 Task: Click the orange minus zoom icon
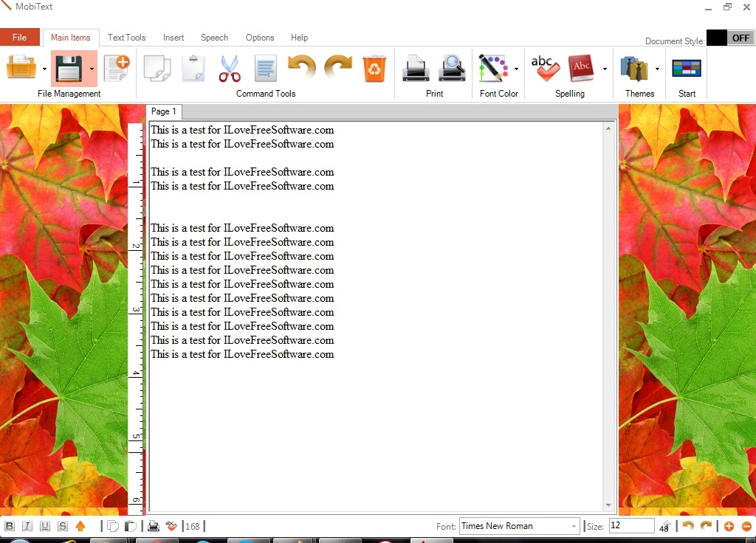coord(746,527)
